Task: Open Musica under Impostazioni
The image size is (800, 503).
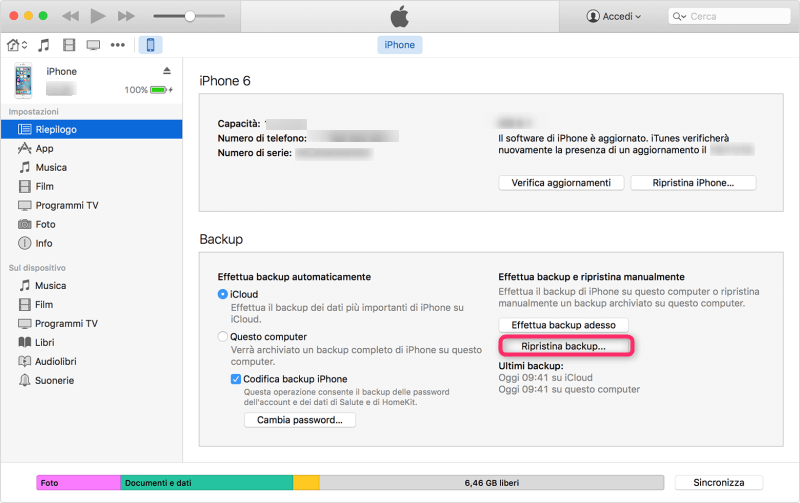Action: click(x=91, y=167)
